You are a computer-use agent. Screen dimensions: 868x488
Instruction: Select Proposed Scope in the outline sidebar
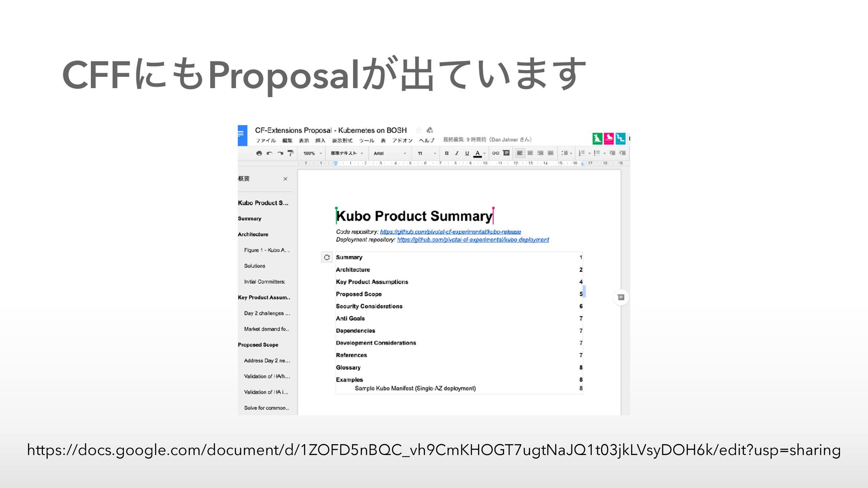point(258,345)
